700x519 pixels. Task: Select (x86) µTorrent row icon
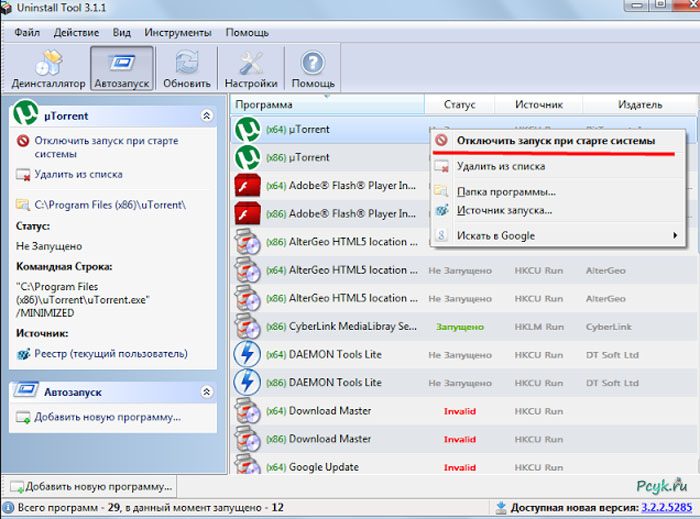(x=247, y=158)
